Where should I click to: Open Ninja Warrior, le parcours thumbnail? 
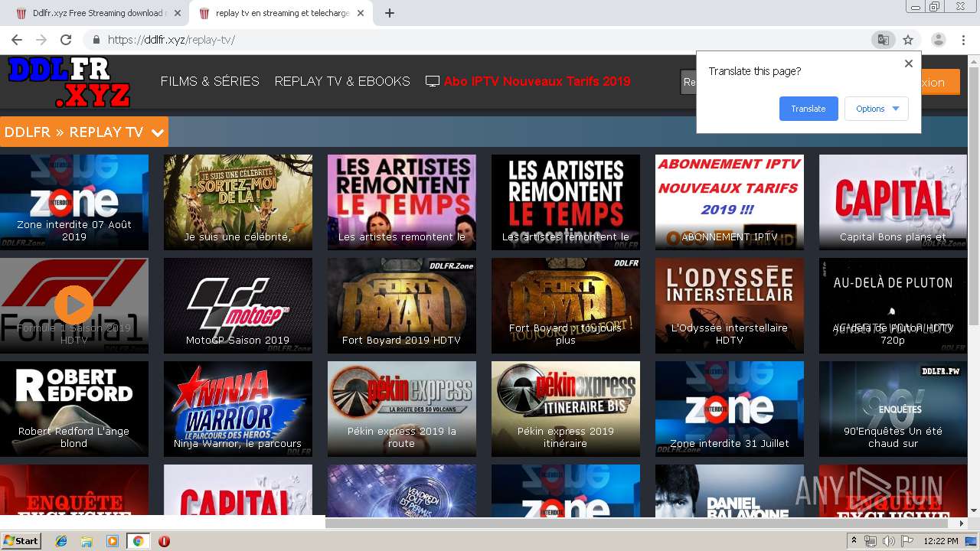point(238,409)
